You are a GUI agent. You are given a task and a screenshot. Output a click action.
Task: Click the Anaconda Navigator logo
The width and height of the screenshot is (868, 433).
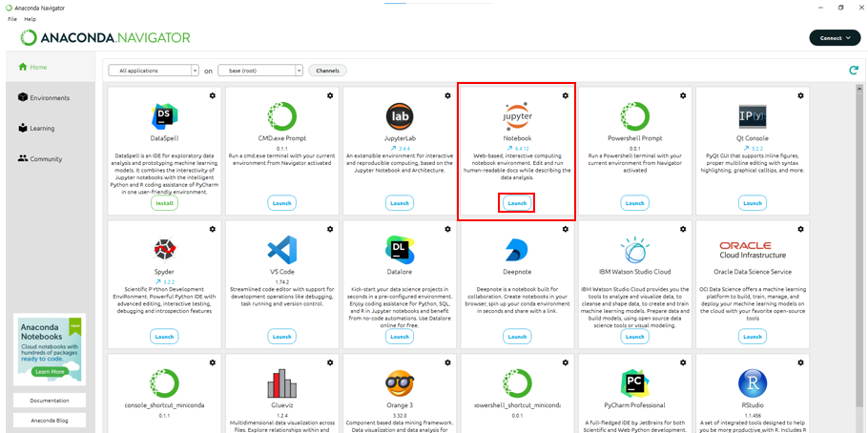coord(105,37)
